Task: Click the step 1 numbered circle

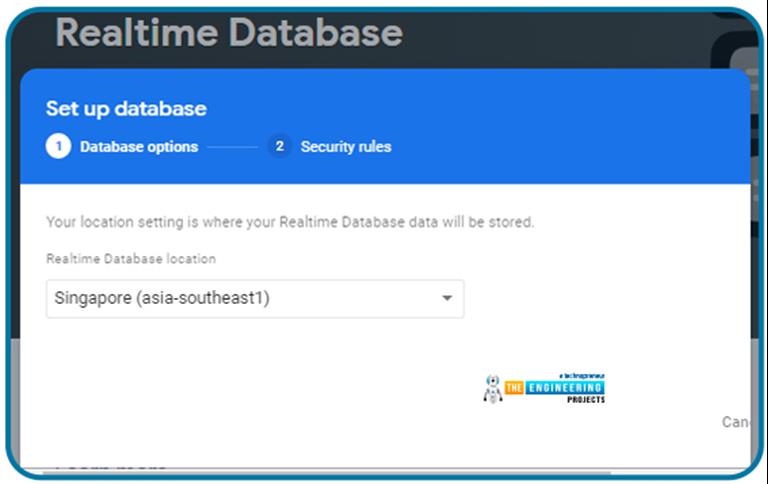Action: pyautogui.click(x=58, y=146)
